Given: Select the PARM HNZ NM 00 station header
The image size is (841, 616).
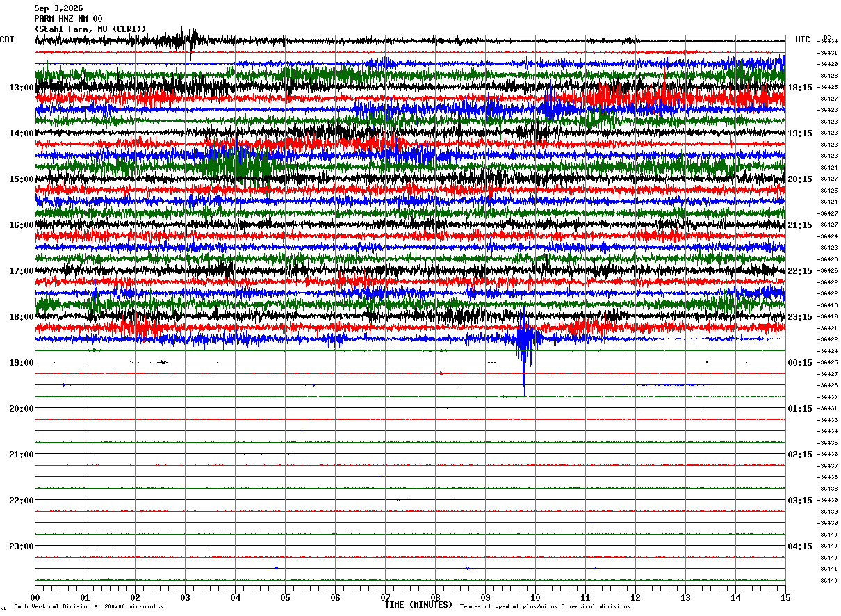Looking at the screenshot, I should 68,19.
